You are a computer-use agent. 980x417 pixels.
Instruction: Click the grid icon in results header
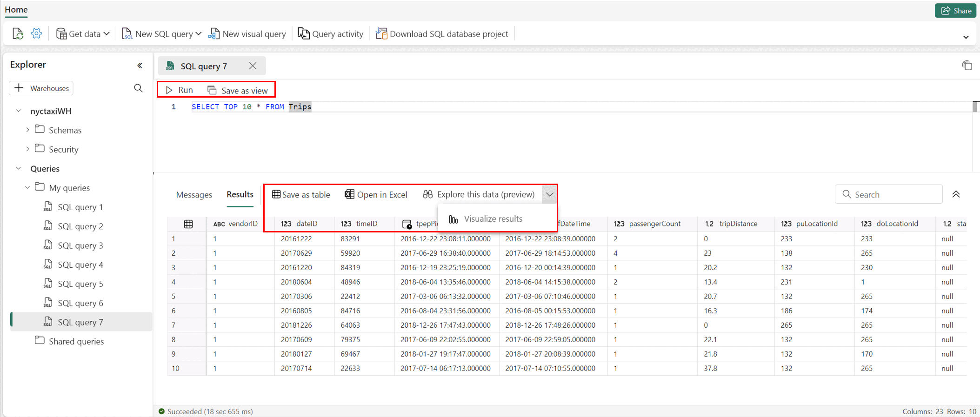188,224
